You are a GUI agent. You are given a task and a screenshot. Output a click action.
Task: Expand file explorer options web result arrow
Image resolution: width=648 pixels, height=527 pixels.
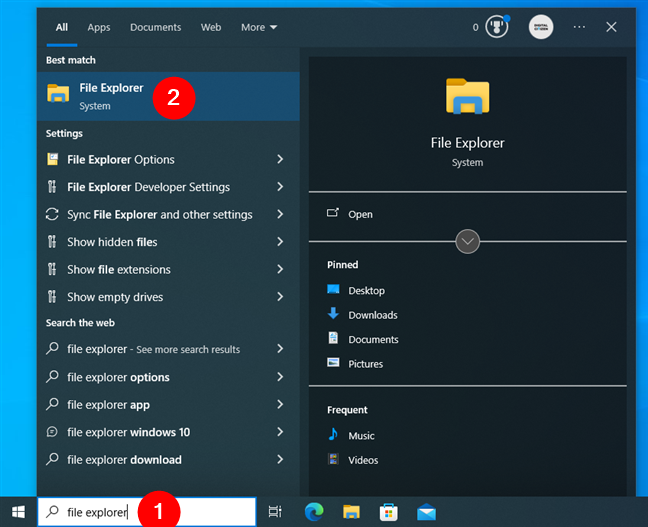point(280,377)
